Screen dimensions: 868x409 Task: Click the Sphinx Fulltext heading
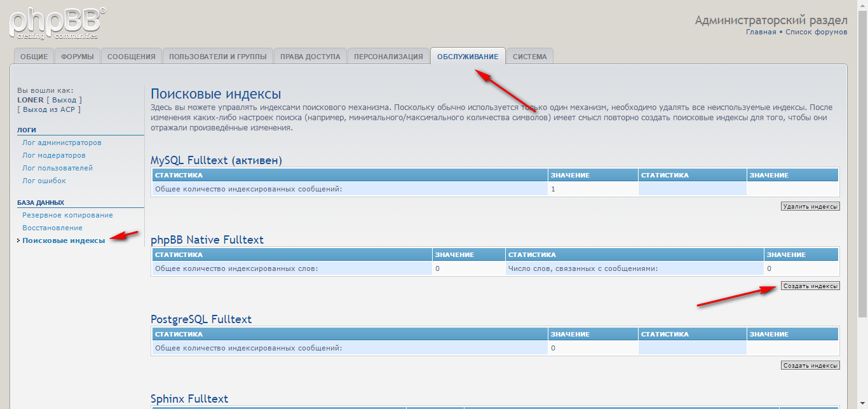[x=189, y=399]
